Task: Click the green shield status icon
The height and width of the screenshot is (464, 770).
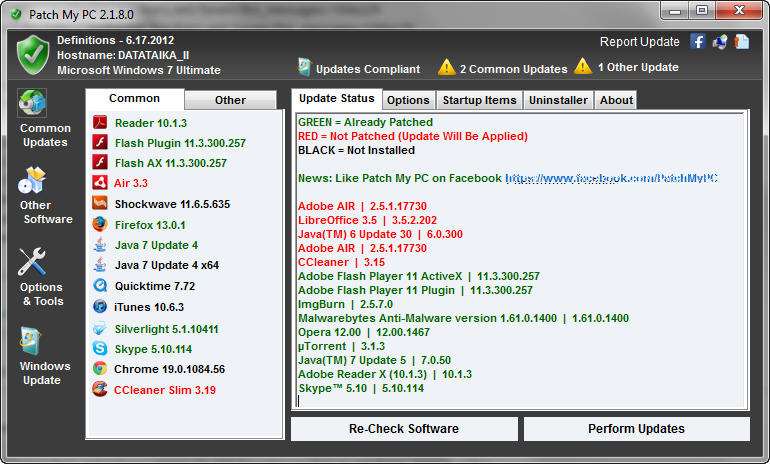Action: pos(33,55)
